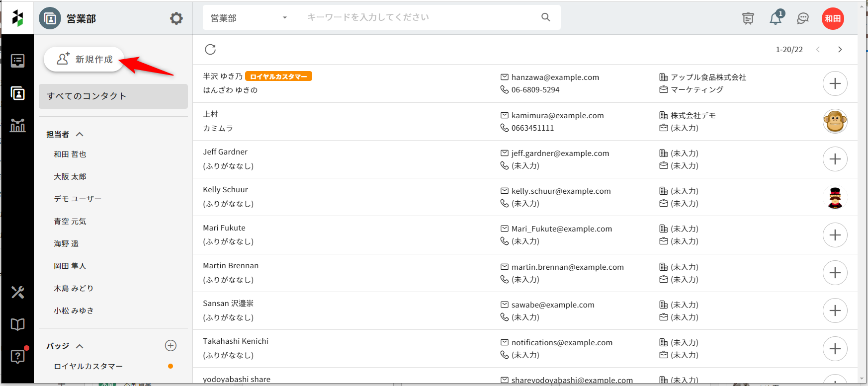Click the add badge plus icon

coord(171,346)
